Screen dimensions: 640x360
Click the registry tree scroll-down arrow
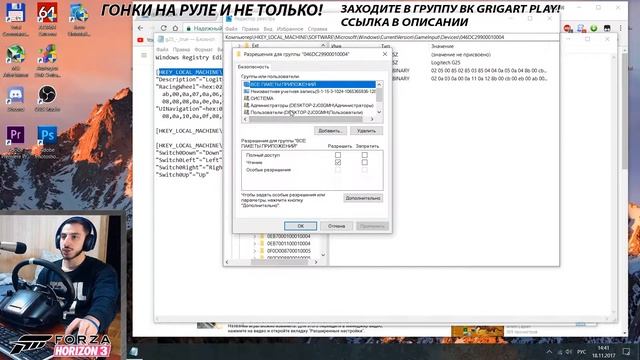(323, 255)
